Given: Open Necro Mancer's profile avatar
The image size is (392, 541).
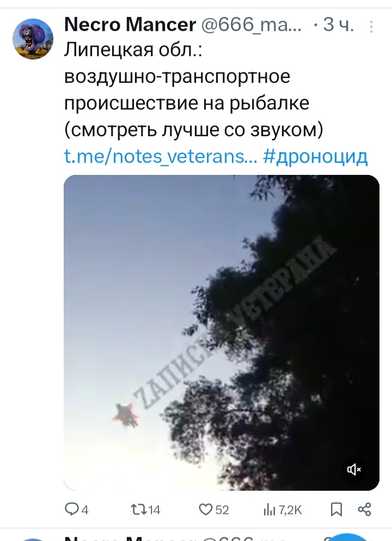Looking at the screenshot, I should (x=33, y=39).
